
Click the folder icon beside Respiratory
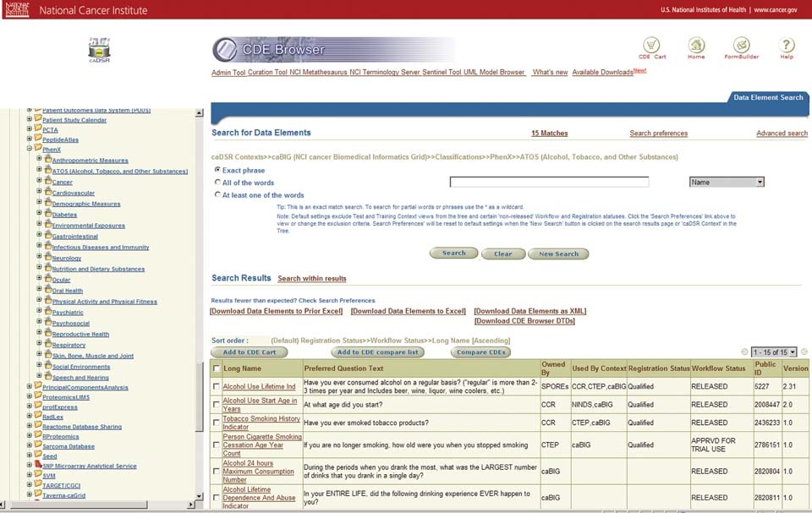coord(47,344)
